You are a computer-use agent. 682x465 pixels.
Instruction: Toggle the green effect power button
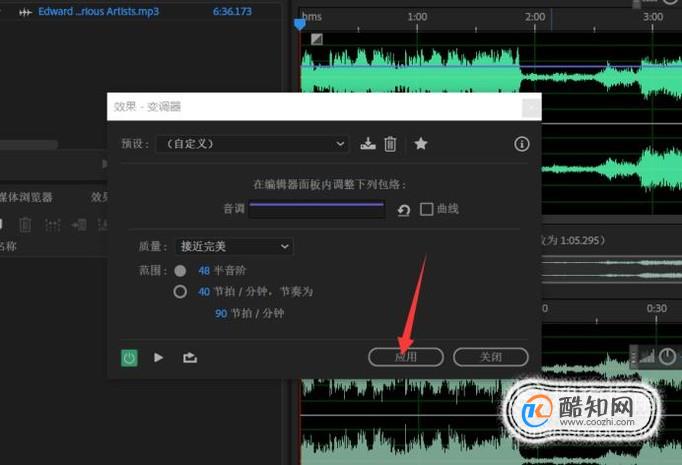129,358
